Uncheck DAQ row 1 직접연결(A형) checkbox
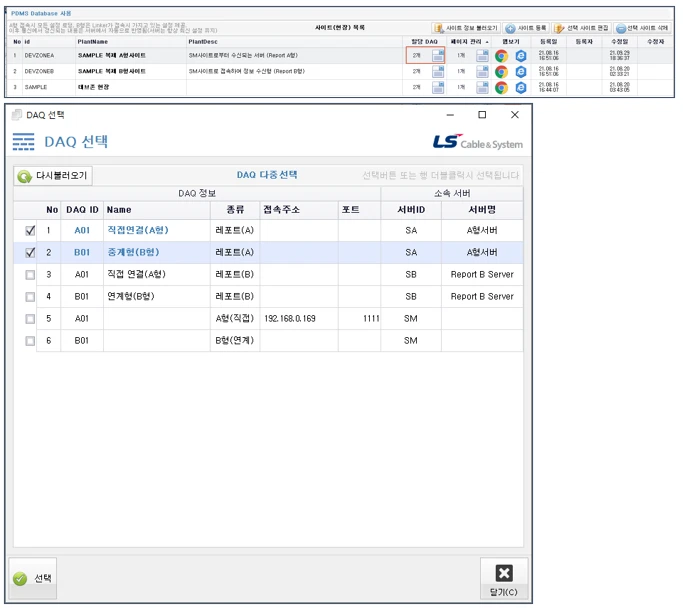The height and width of the screenshot is (613, 683). coord(30,230)
